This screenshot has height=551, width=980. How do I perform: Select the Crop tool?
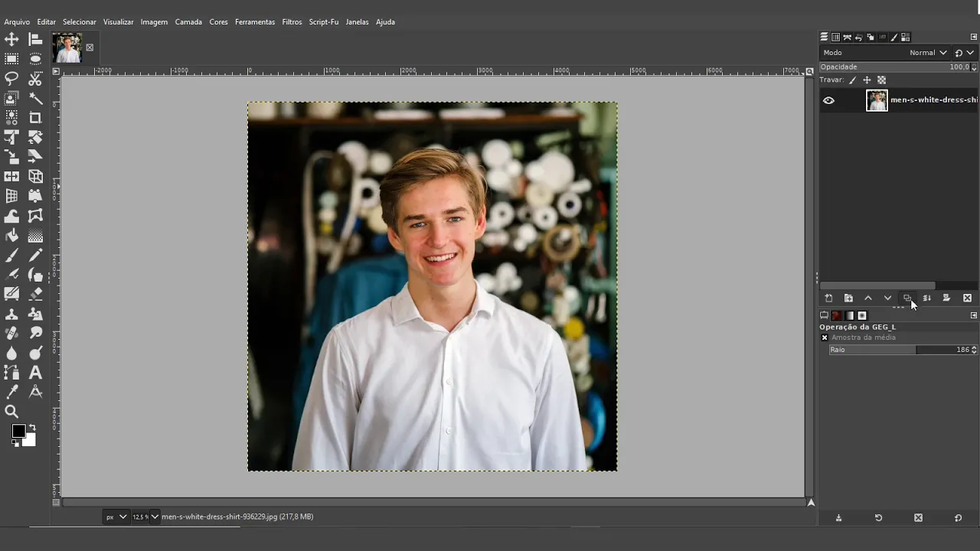(x=35, y=118)
